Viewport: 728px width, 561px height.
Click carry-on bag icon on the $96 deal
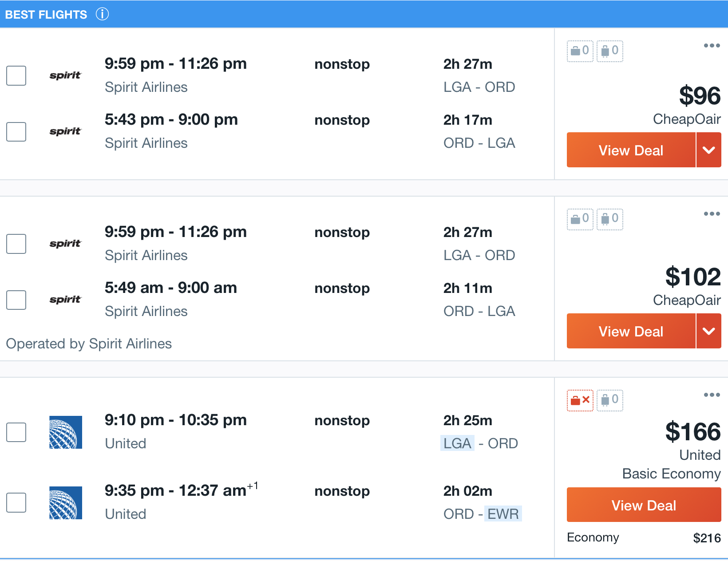click(x=580, y=51)
